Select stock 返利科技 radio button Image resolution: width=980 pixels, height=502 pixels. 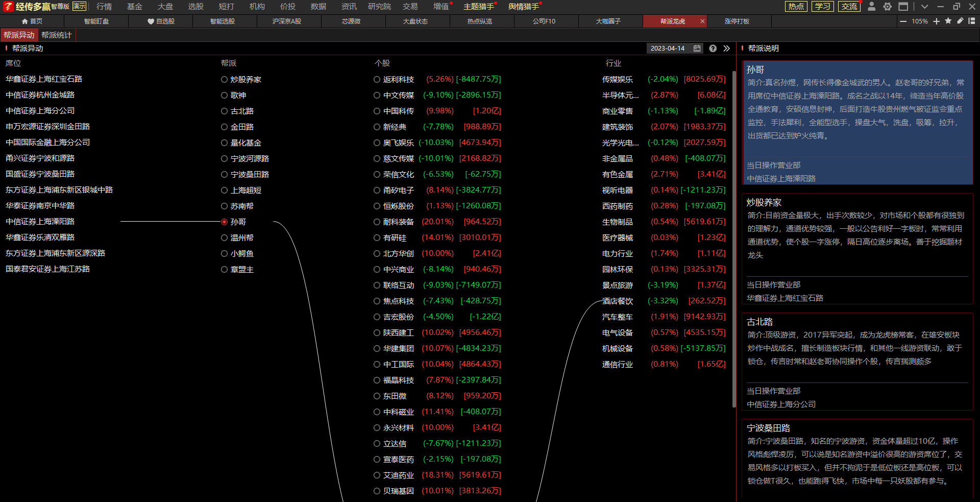[x=377, y=80]
